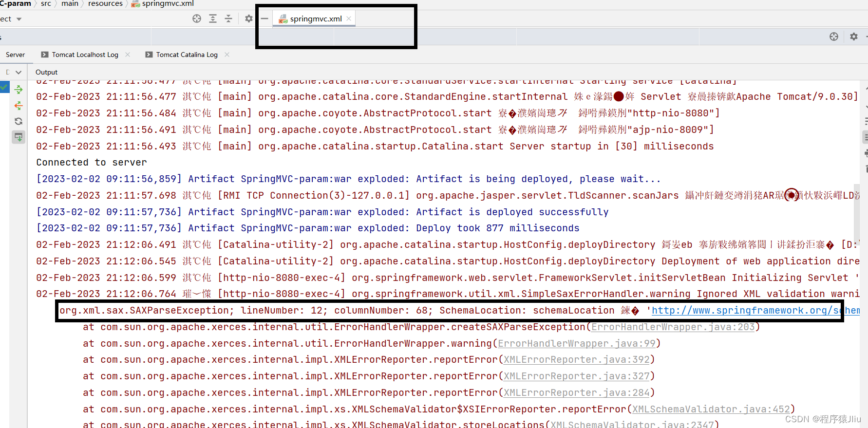Screen dimensions: 868x428
Task: Open XMLErrorReporter.java:392 link
Action: tap(576, 359)
